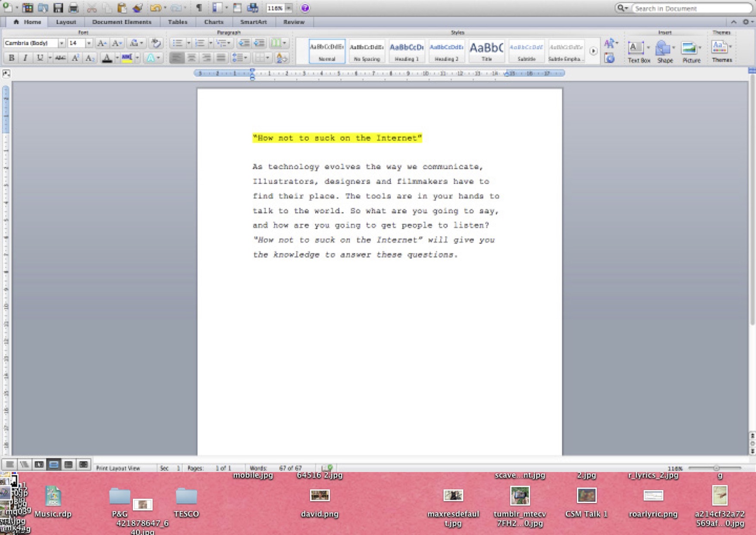Screen dimensions: 756x535
Task: Insert a Picture from the ribbon
Action: coord(691,52)
